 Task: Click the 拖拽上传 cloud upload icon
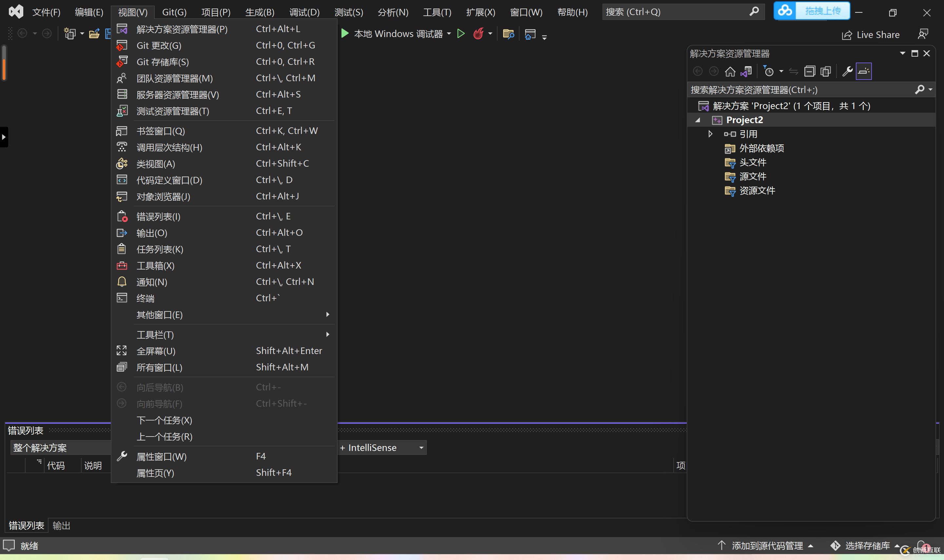785,10
